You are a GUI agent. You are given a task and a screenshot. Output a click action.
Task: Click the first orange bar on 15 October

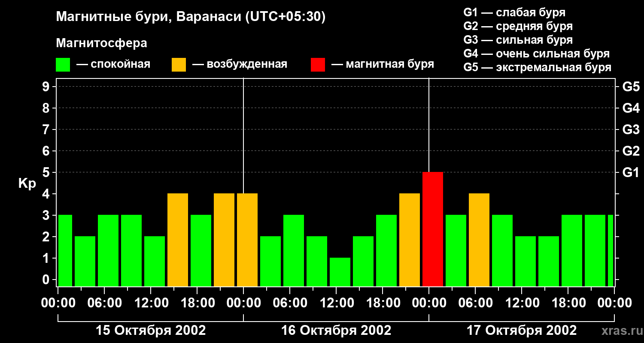coord(178,240)
